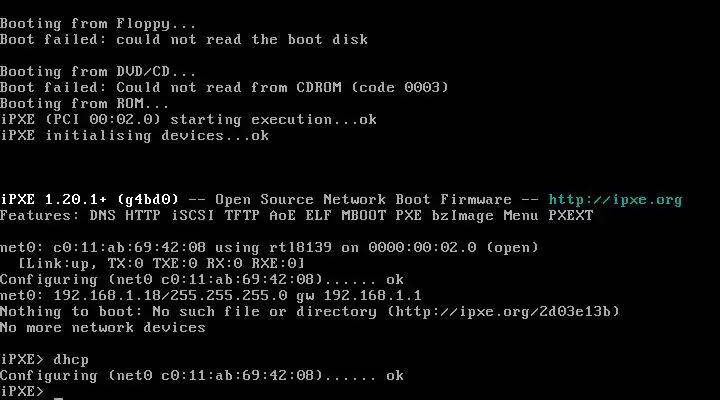Click the iPXE initialising devices line
720x400 pixels.
click(x=134, y=136)
